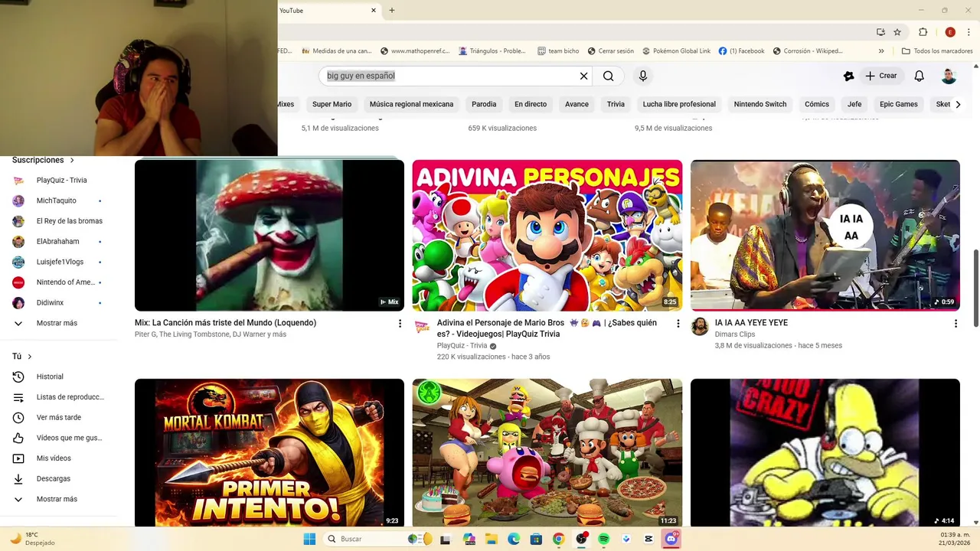This screenshot has height=551, width=980.
Task: Open options for Mix: La Canción más triste
Action: [x=400, y=324]
